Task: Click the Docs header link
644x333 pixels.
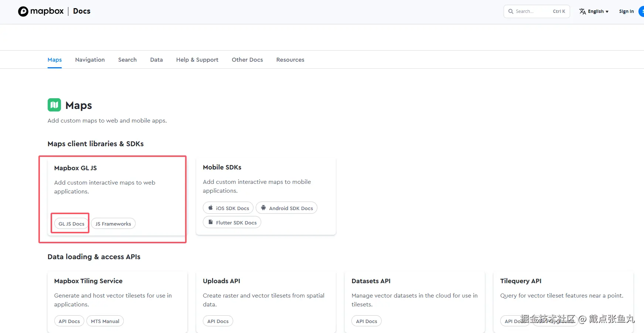Action: coord(82,11)
